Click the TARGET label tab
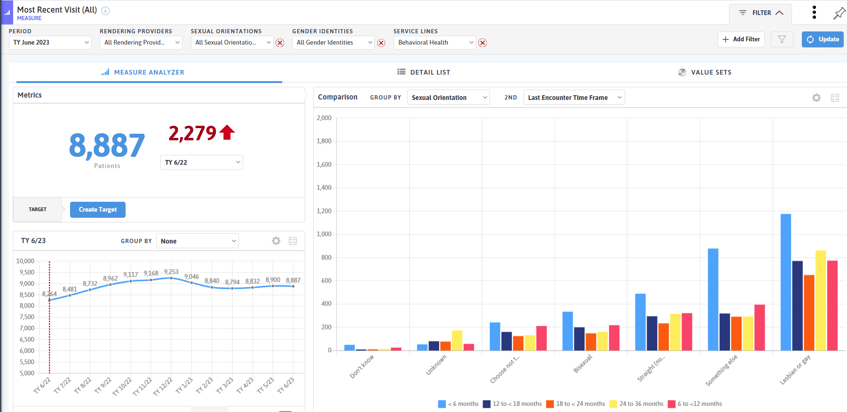Screen dimensions: 847x412 coord(38,210)
